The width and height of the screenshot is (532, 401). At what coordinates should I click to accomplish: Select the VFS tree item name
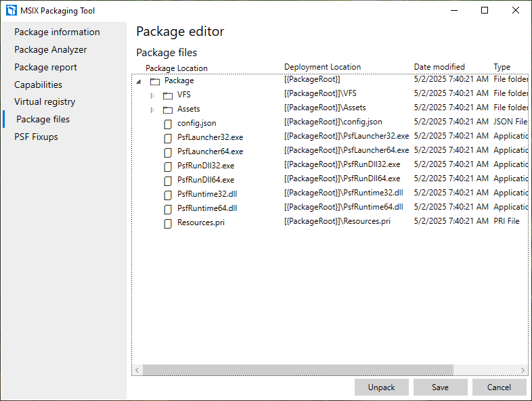(x=184, y=95)
